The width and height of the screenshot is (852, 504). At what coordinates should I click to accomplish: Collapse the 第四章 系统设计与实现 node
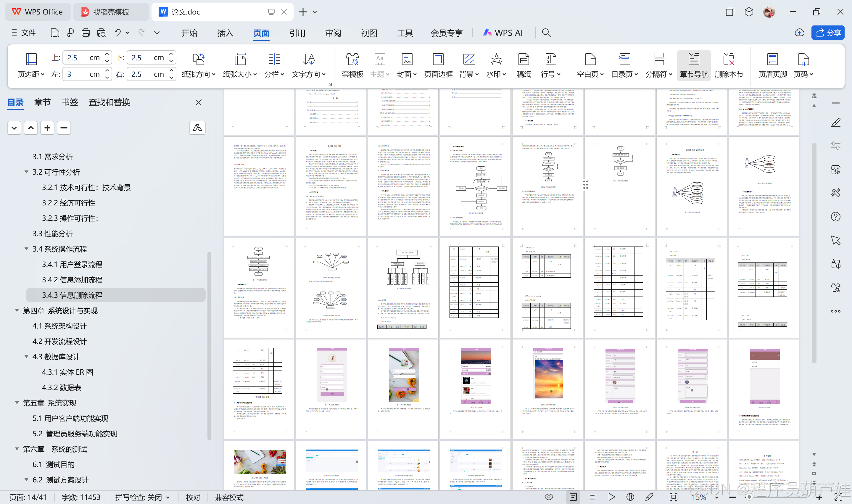(x=17, y=310)
